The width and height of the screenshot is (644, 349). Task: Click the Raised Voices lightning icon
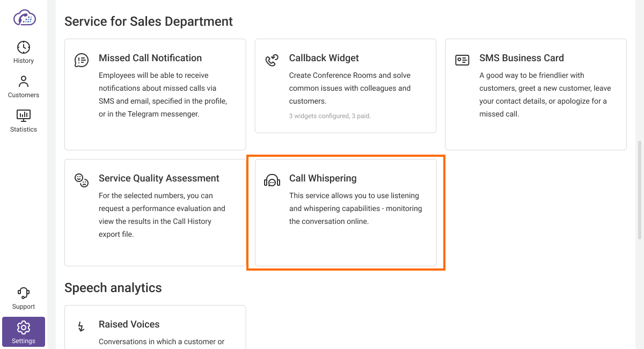[x=82, y=326]
